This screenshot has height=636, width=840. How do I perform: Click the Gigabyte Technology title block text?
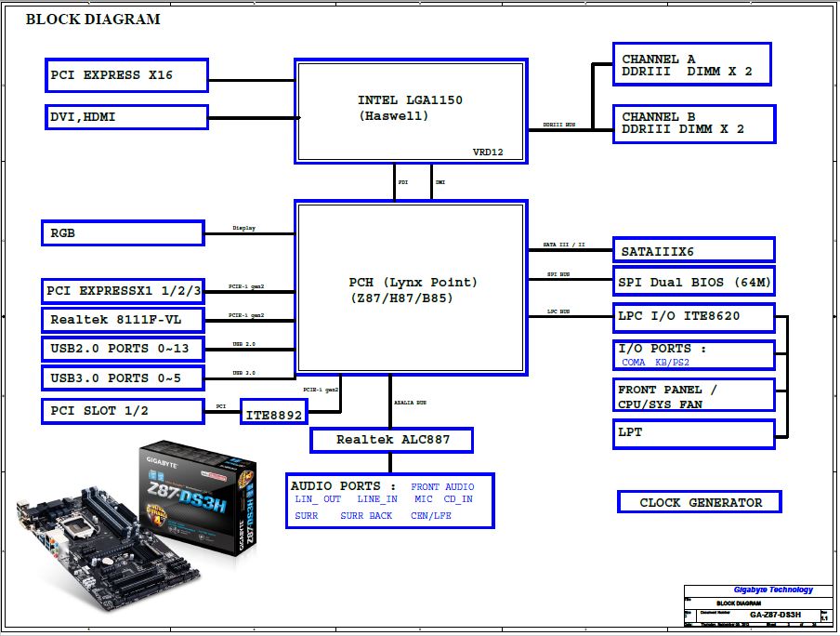pyautogui.click(x=773, y=590)
